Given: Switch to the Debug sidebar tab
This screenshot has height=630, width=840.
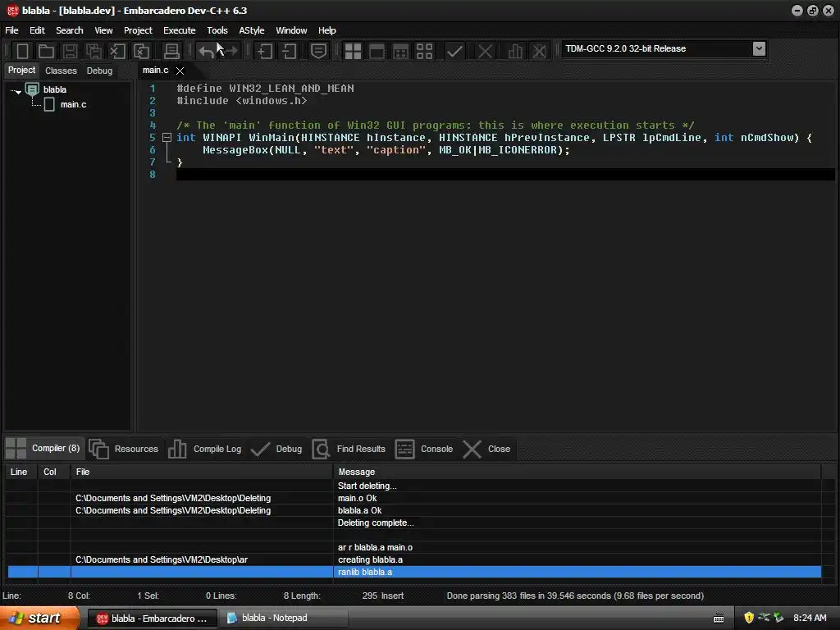Looking at the screenshot, I should point(99,71).
